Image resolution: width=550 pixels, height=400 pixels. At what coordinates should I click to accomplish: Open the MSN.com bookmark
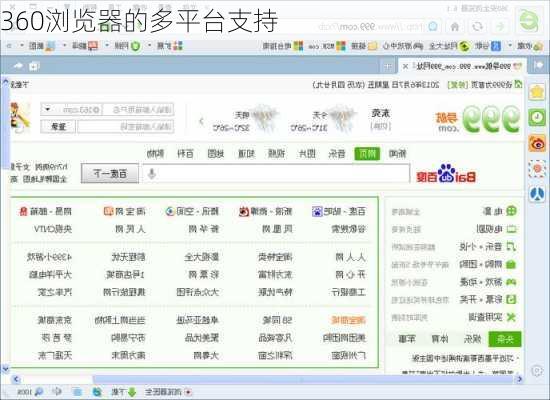click(x=327, y=46)
